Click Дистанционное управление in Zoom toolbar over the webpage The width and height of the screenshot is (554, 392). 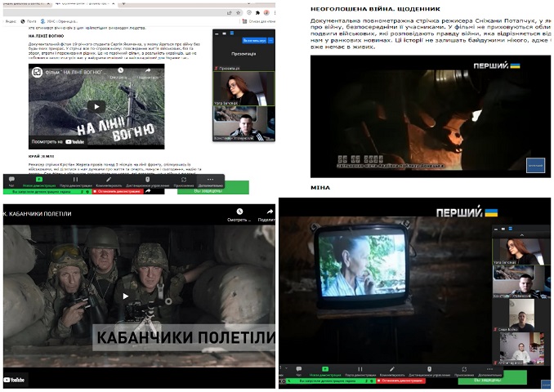click(147, 181)
